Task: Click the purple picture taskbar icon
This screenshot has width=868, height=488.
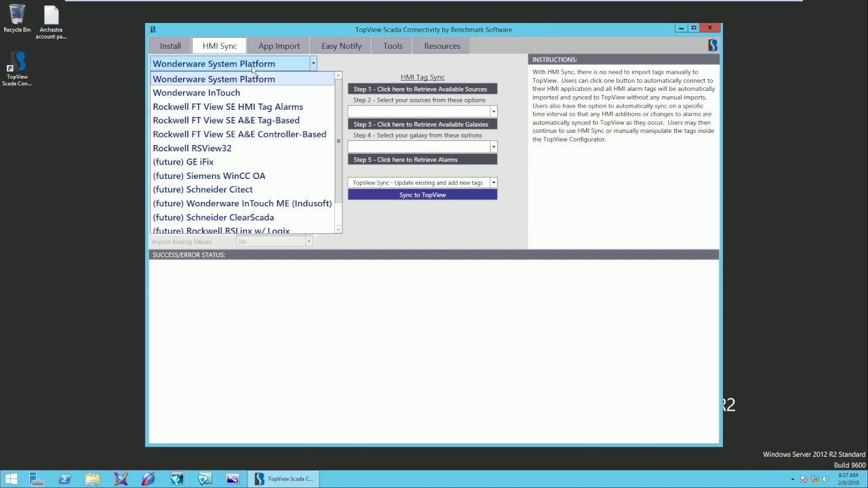Action: [x=233, y=479]
